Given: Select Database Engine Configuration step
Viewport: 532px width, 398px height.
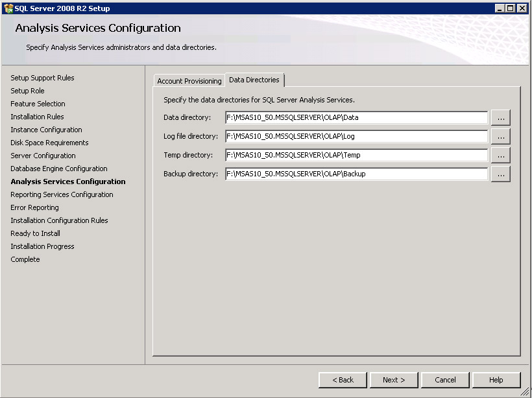Looking at the screenshot, I should pyautogui.click(x=59, y=169).
